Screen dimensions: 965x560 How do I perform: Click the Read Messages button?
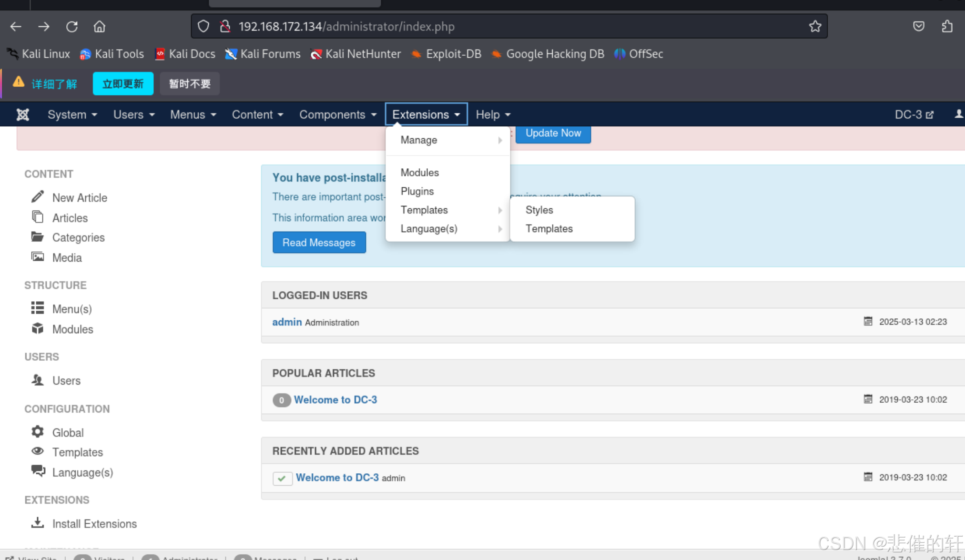[319, 243]
